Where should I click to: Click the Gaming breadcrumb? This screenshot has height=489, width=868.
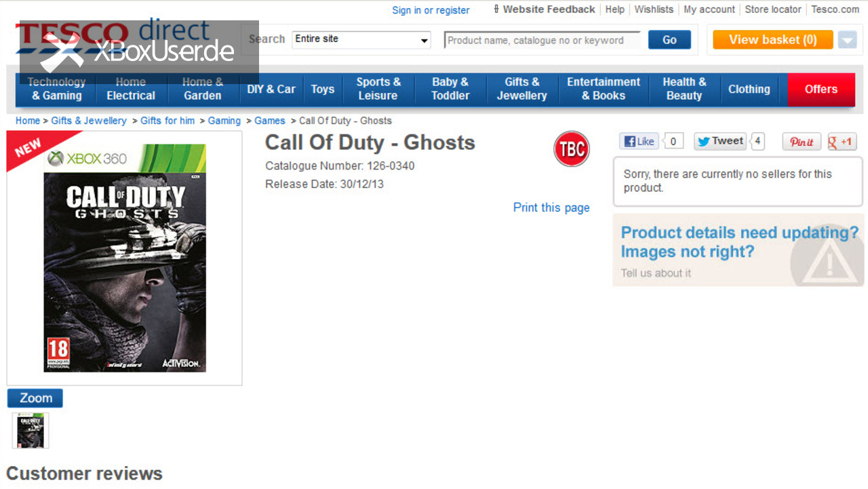[x=224, y=121]
